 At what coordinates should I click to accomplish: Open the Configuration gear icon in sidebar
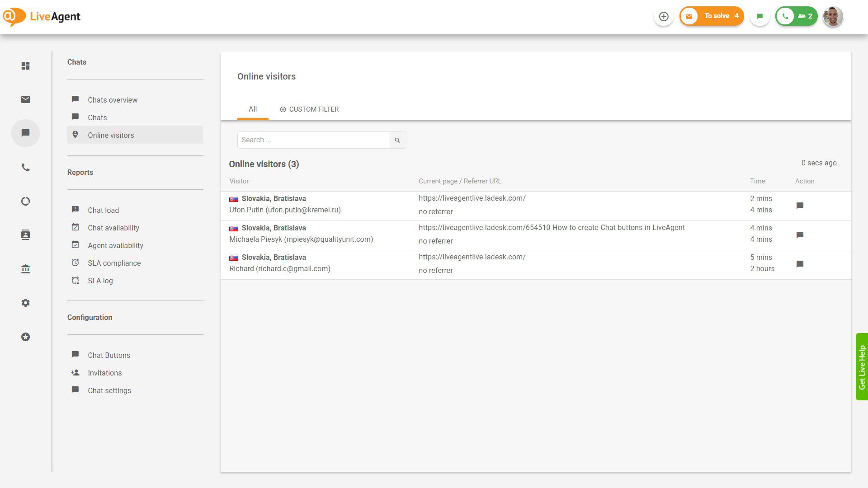click(x=25, y=303)
